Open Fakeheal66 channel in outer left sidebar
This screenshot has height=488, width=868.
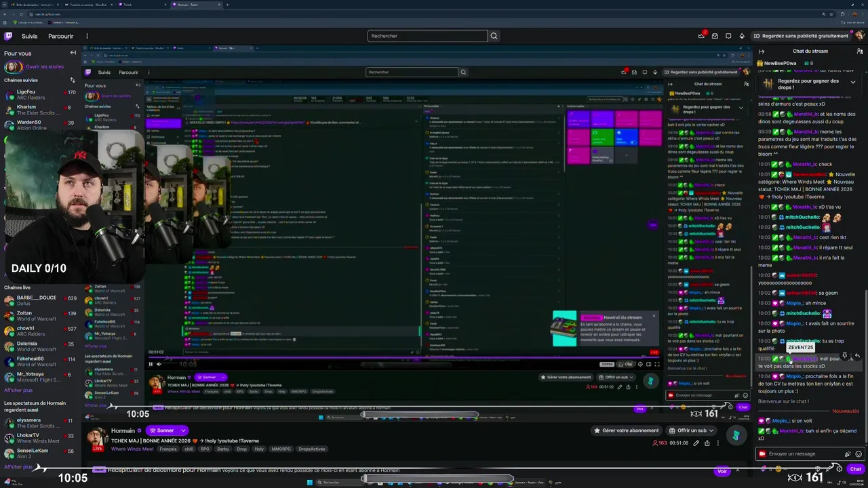click(39, 361)
